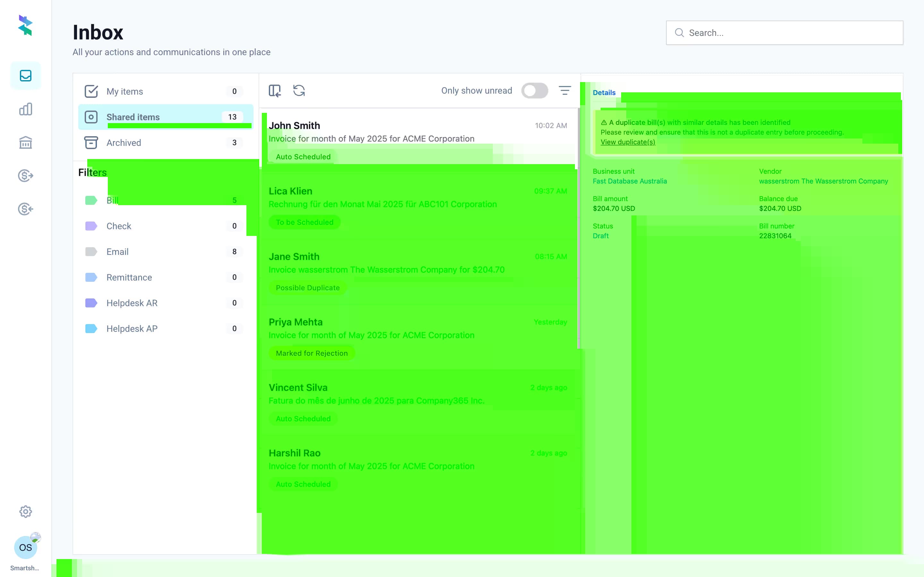Open the Inbox icon in sidebar
This screenshot has height=577, width=924.
pyautogui.click(x=26, y=76)
